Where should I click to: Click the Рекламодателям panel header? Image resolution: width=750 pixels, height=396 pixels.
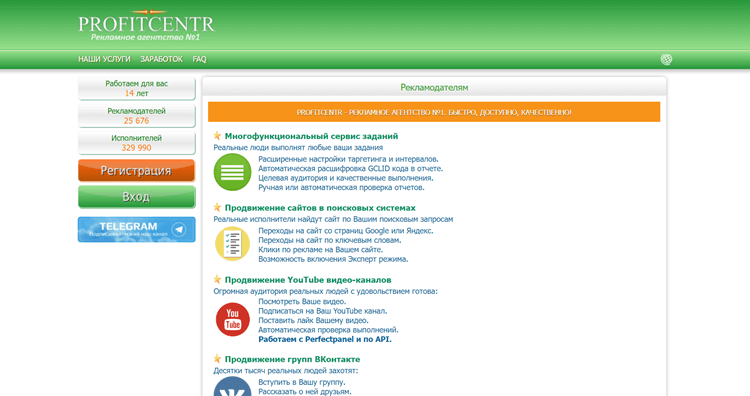[434, 87]
